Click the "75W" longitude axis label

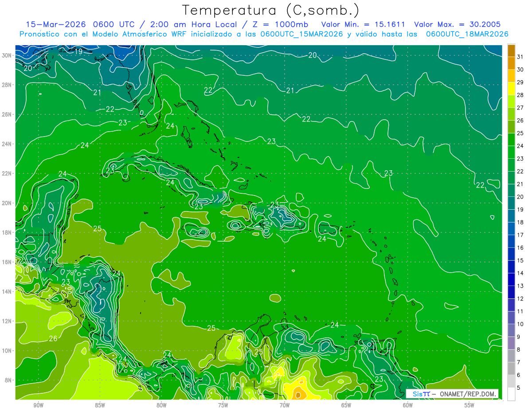point(223,405)
